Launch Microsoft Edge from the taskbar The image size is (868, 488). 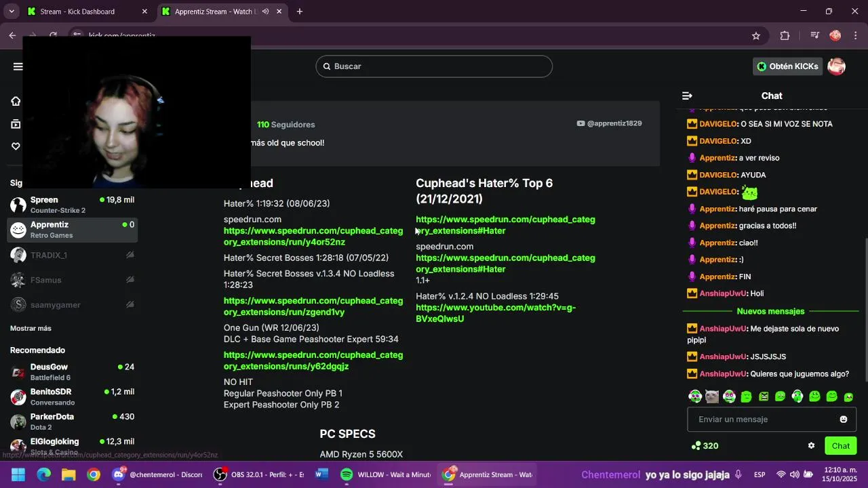43,474
